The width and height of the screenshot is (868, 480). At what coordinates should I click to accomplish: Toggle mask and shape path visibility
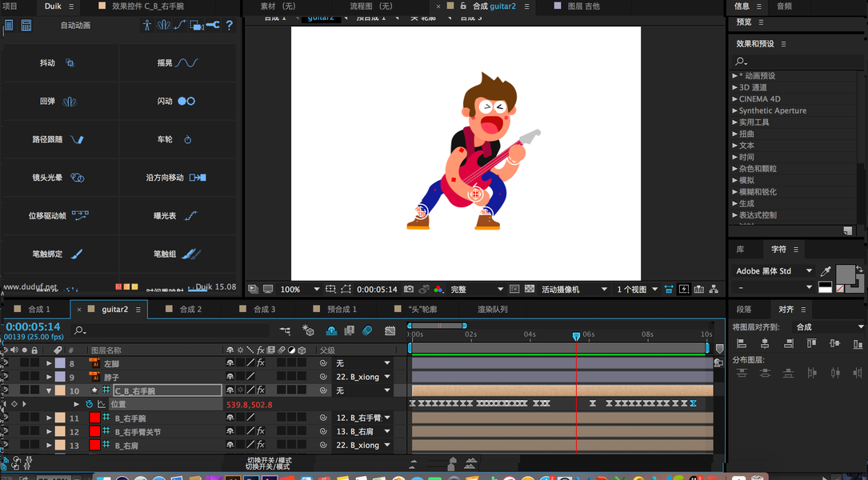click(x=346, y=289)
